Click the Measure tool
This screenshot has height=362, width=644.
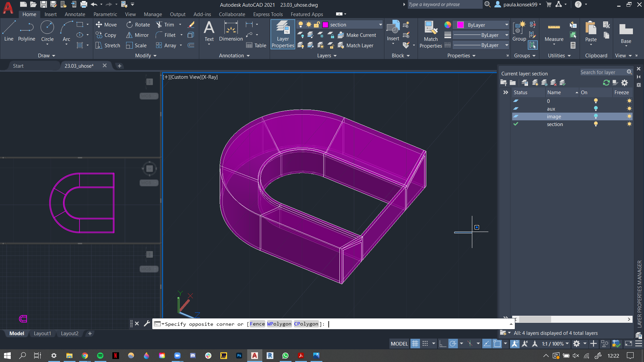(x=554, y=33)
